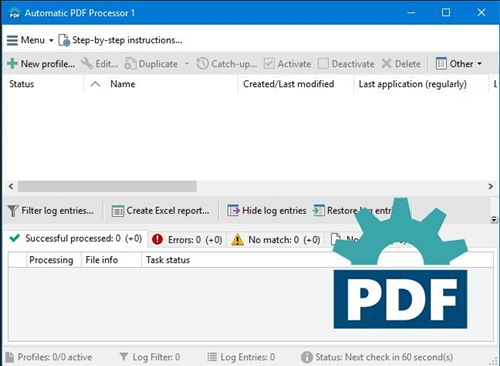Sort by the Name column header
This screenshot has width=500, height=366.
pyautogui.click(x=123, y=84)
